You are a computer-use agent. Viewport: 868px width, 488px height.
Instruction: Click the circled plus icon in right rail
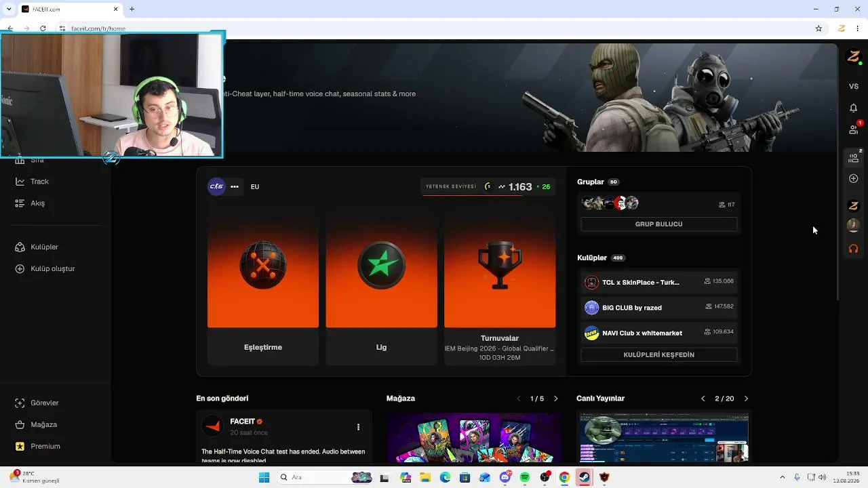pos(854,179)
